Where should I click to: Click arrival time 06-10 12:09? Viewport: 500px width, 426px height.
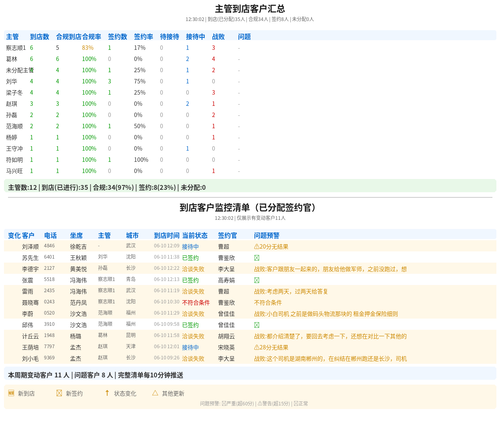point(167,246)
